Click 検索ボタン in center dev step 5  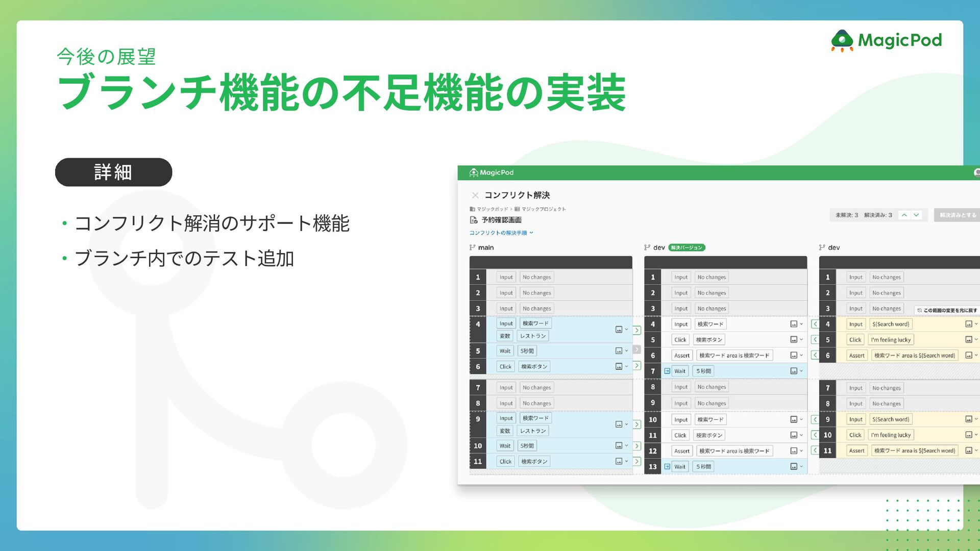pos(709,340)
